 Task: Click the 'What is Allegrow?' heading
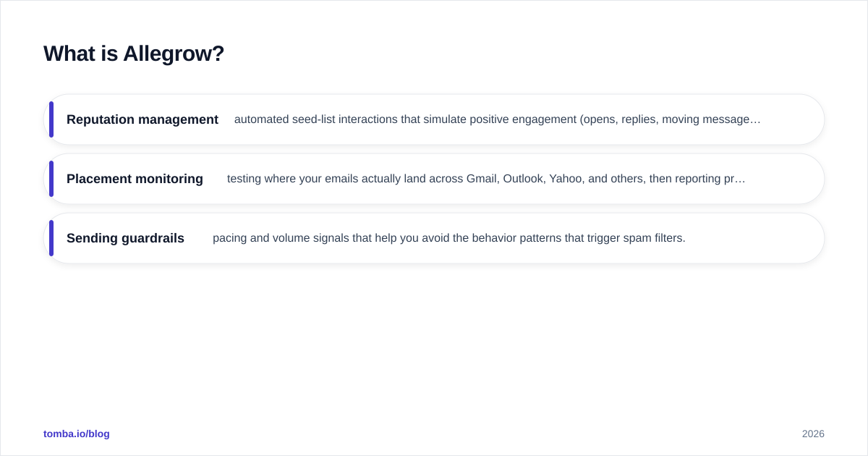(x=134, y=54)
